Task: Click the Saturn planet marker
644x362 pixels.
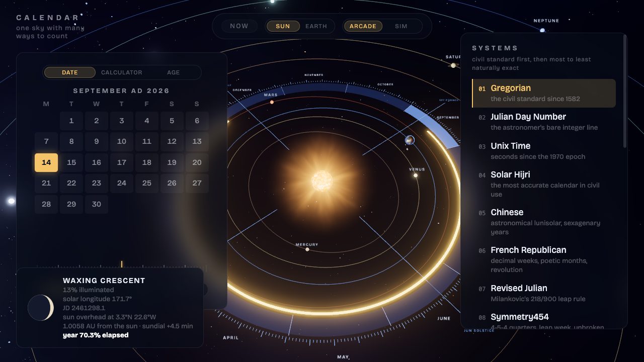Action: point(453,65)
